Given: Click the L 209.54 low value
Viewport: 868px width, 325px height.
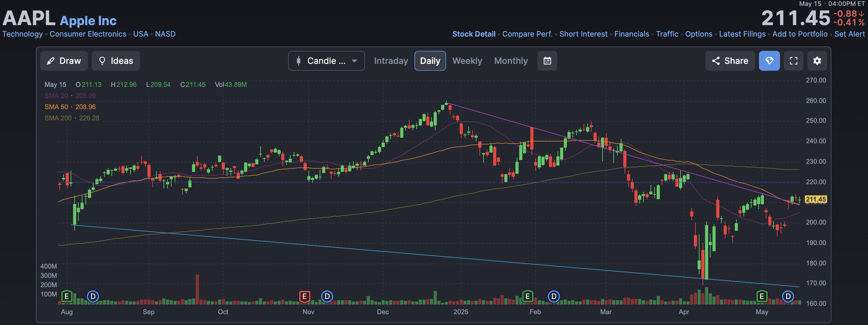Looking at the screenshot, I should point(158,85).
